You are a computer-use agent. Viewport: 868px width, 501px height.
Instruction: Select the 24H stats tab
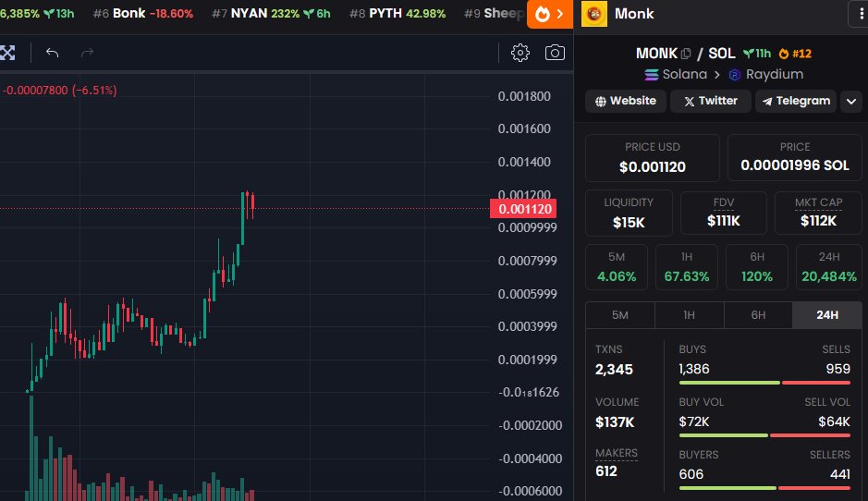point(827,315)
